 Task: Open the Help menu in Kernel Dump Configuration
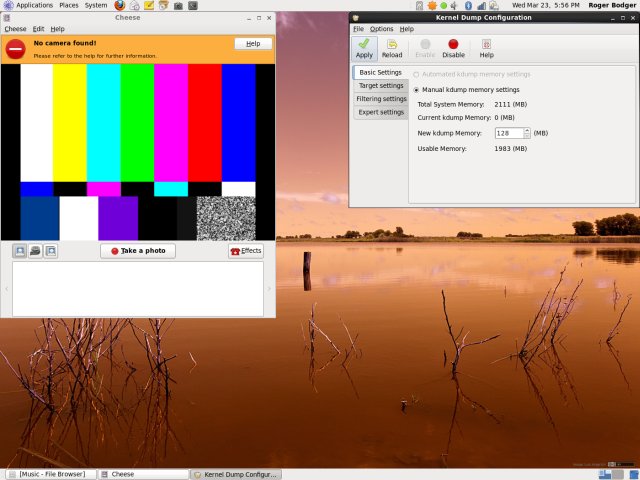point(407,29)
